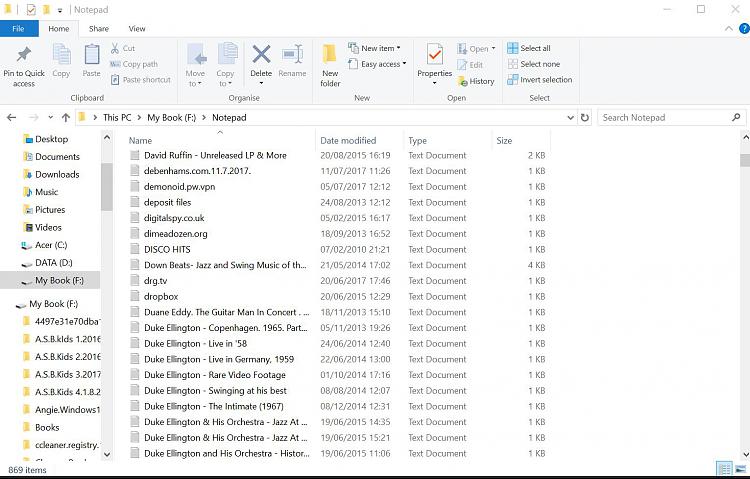Click This PC in the address bar
Screen dimensions: 750x479
pos(117,117)
